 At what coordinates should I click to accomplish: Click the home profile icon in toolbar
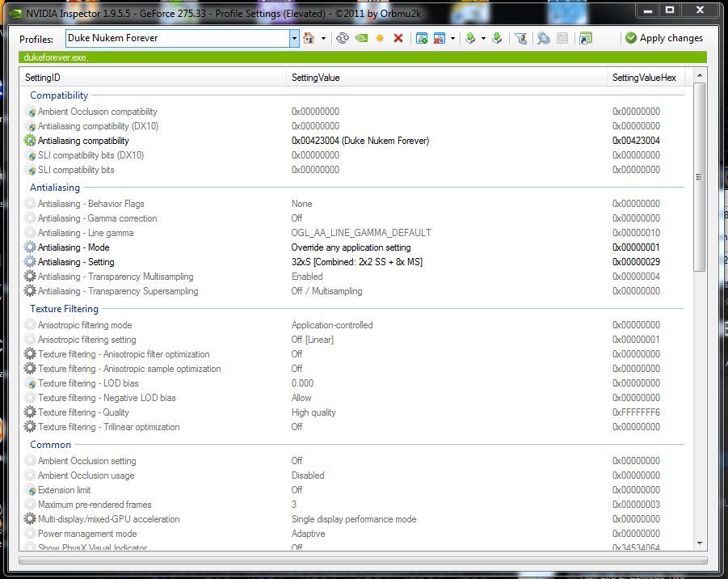point(309,38)
